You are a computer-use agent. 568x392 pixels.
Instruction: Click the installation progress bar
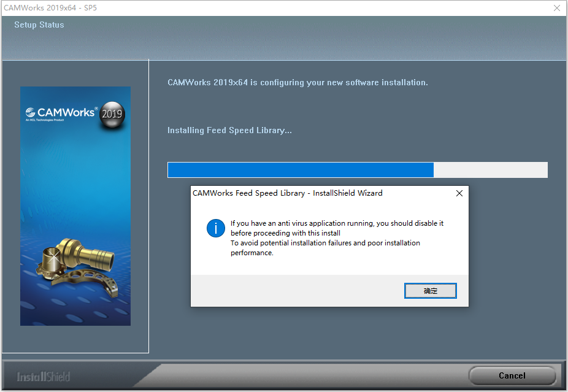pos(358,170)
